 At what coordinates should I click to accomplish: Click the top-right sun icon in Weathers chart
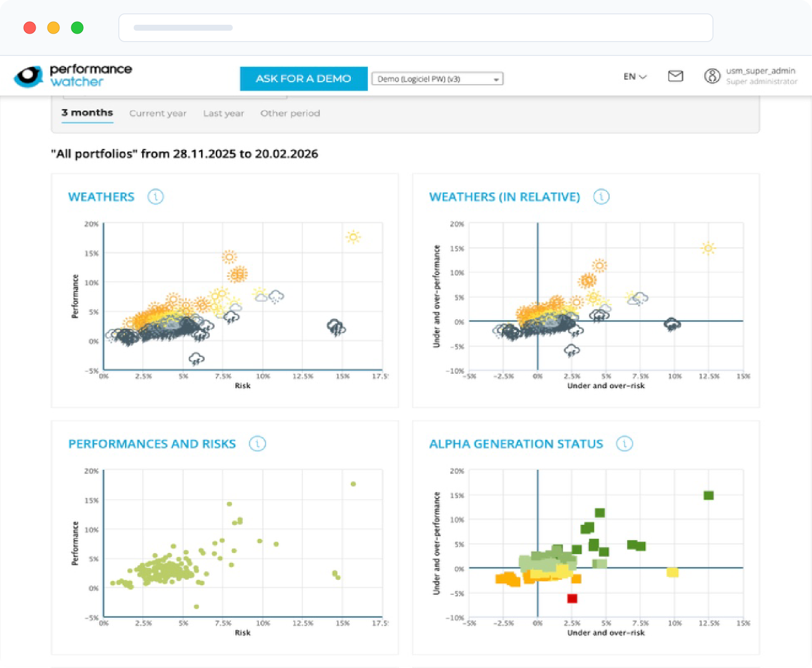coord(353,238)
